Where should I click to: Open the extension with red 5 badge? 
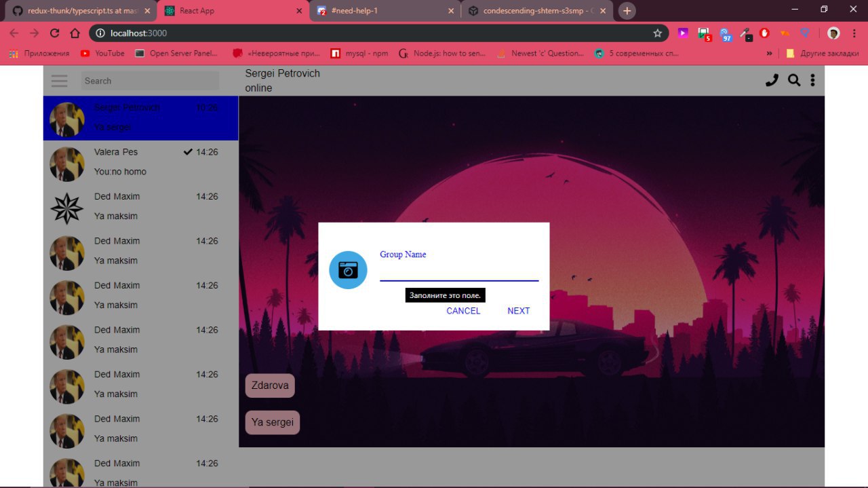coord(705,33)
